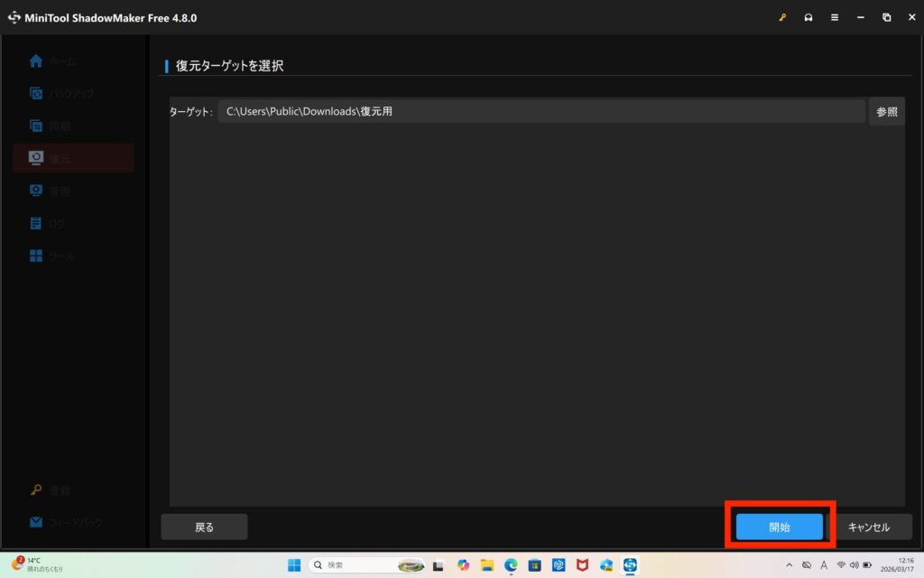Open the Backup section in the sidebar
Screen dimensions: 924x578
tap(36, 94)
